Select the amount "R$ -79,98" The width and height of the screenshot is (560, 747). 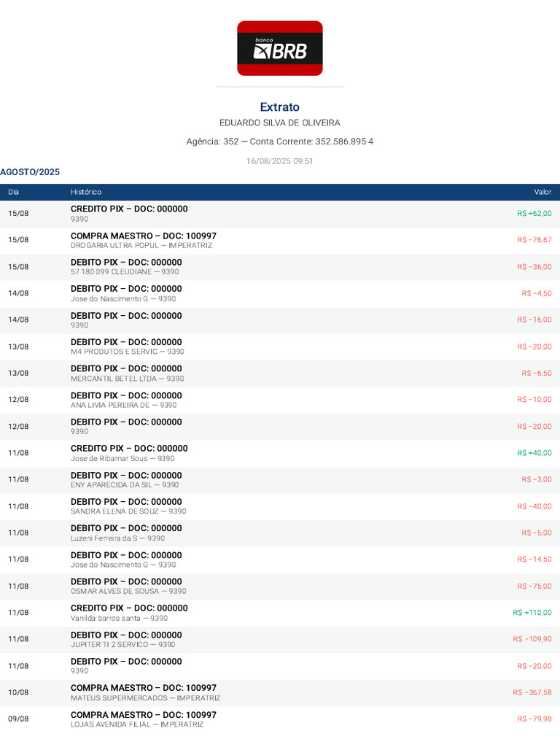(x=534, y=719)
